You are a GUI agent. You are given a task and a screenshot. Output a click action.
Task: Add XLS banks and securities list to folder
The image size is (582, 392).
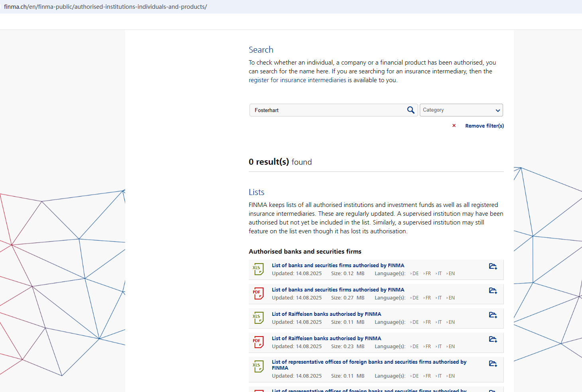pos(493,266)
